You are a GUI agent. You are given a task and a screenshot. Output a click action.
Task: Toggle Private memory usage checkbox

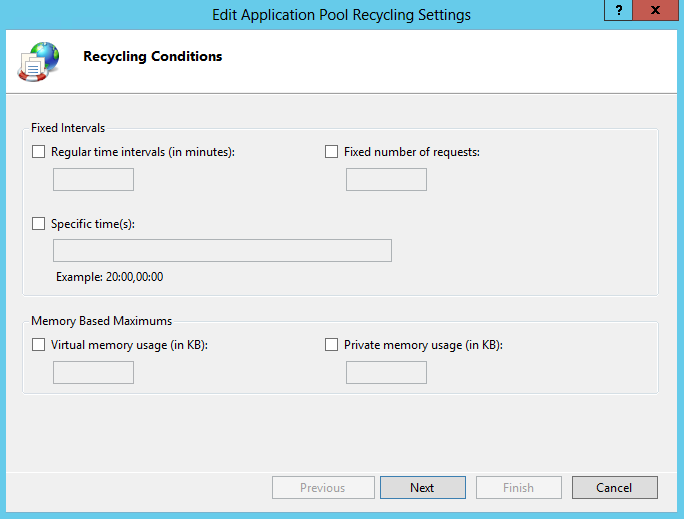tap(332, 345)
